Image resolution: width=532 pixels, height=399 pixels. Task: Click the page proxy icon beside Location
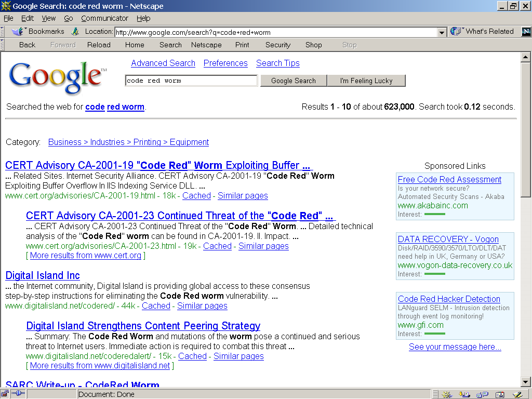75,32
